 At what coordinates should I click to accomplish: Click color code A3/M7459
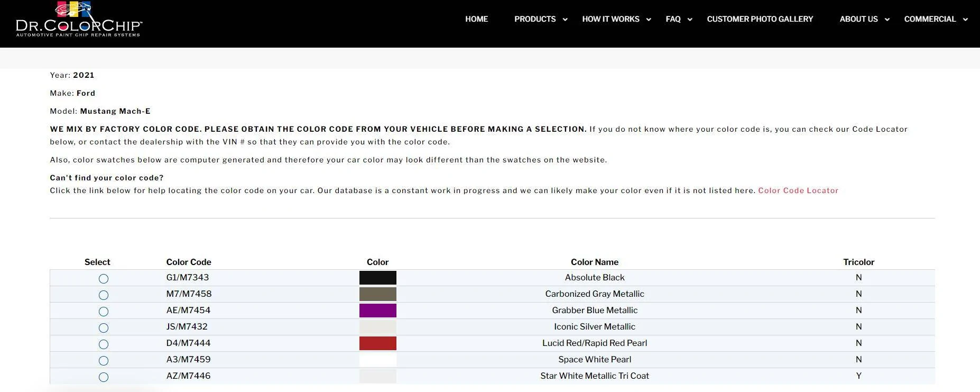(188, 359)
